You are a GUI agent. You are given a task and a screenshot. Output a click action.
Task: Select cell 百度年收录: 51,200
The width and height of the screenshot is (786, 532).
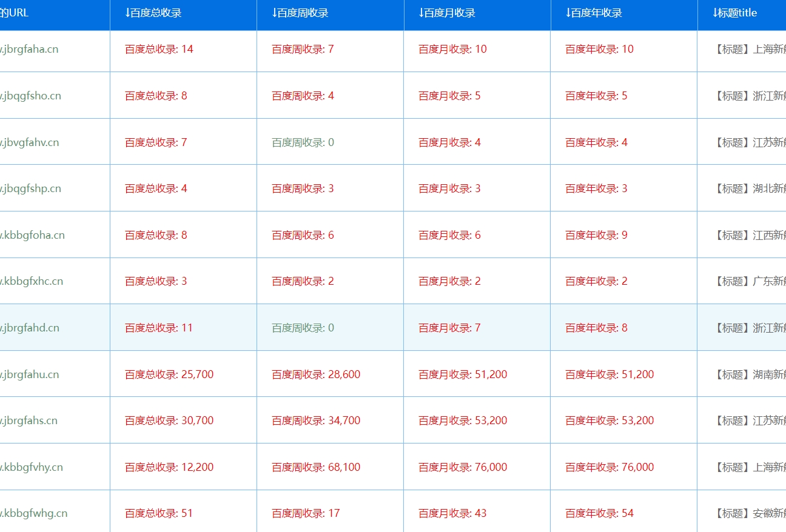(x=610, y=374)
